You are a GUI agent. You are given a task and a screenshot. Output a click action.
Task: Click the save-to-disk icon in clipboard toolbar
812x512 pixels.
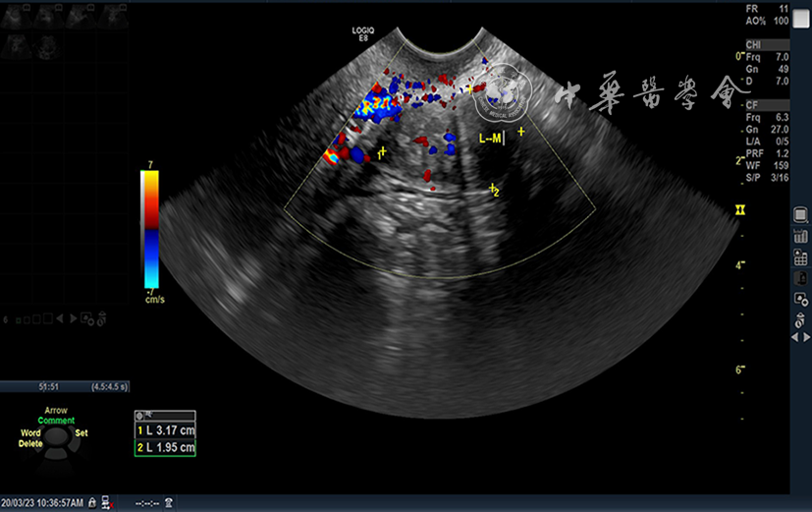coord(87,318)
